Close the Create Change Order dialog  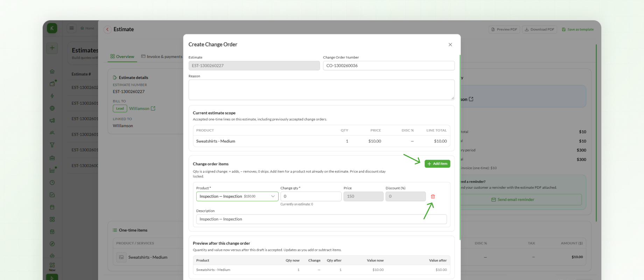[450, 44]
